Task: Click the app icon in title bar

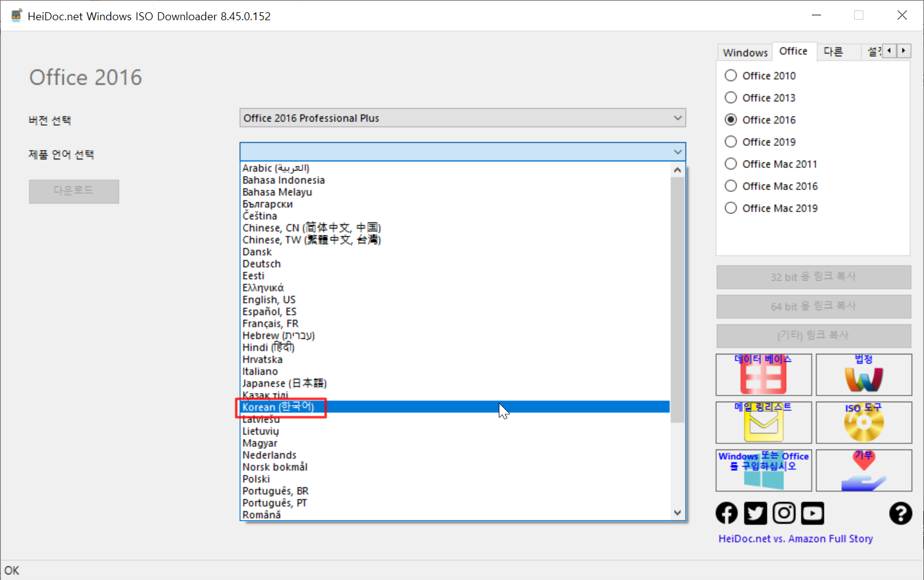Action: pos(17,15)
